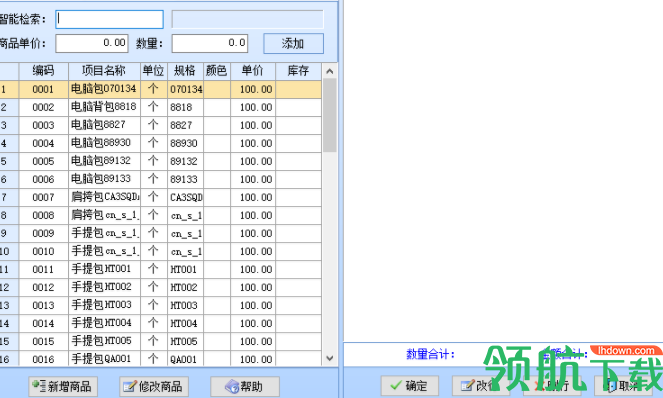Click the table vertical scrollbar thumb
The width and height of the screenshot is (663, 398).
[x=330, y=115]
